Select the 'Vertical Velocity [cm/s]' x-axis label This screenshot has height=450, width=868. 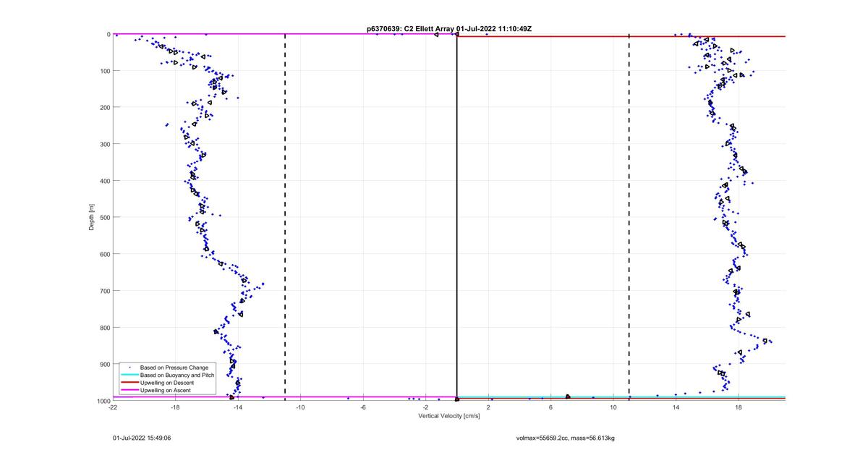coord(449,416)
